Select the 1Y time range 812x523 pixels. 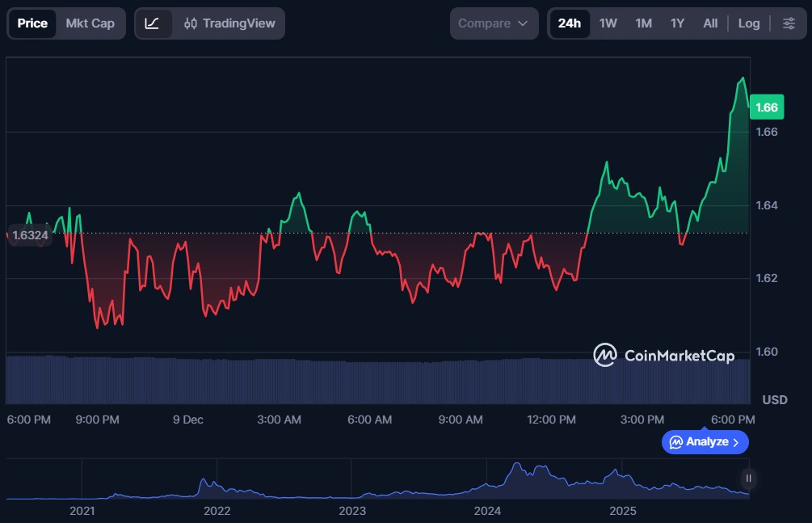tap(677, 23)
